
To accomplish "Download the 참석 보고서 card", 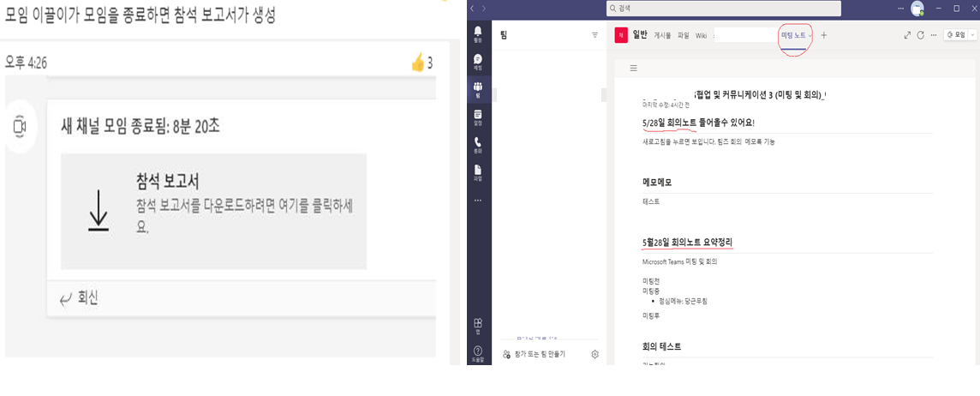I will [213, 211].
